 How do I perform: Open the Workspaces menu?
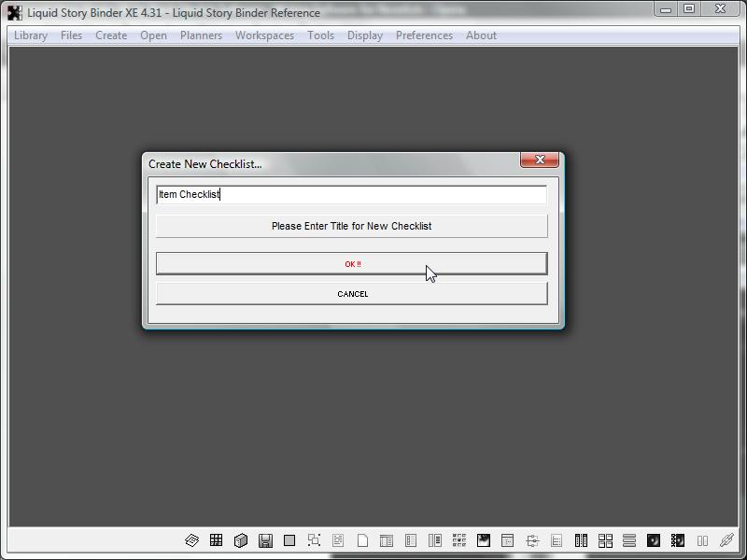coord(264,35)
